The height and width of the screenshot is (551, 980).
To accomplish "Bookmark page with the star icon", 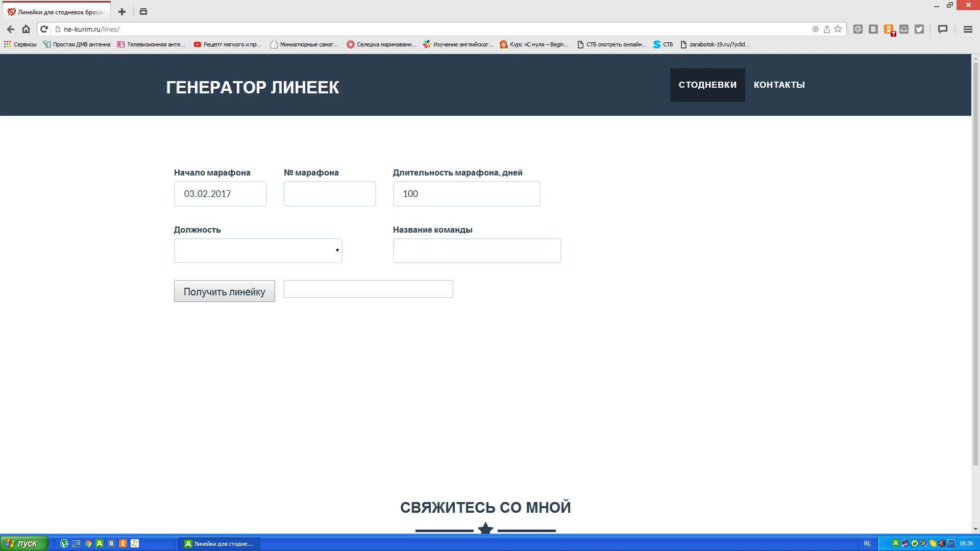I will click(838, 30).
